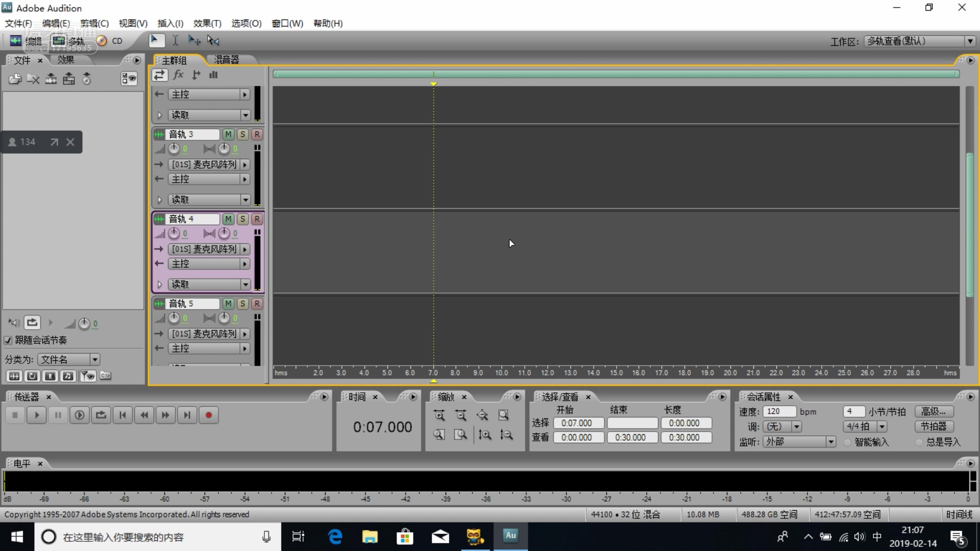Screen dimensions: 980x551
Task: Solo track 音轨 3
Action: point(242,134)
